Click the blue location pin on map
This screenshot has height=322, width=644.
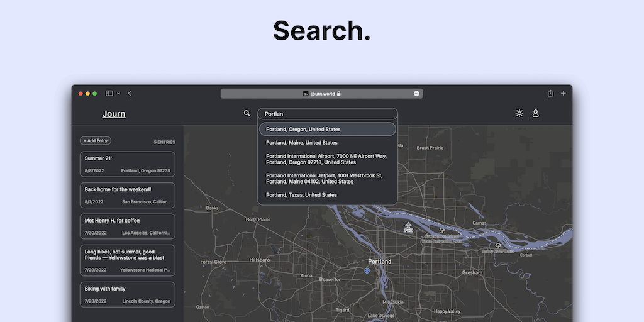coord(367,270)
